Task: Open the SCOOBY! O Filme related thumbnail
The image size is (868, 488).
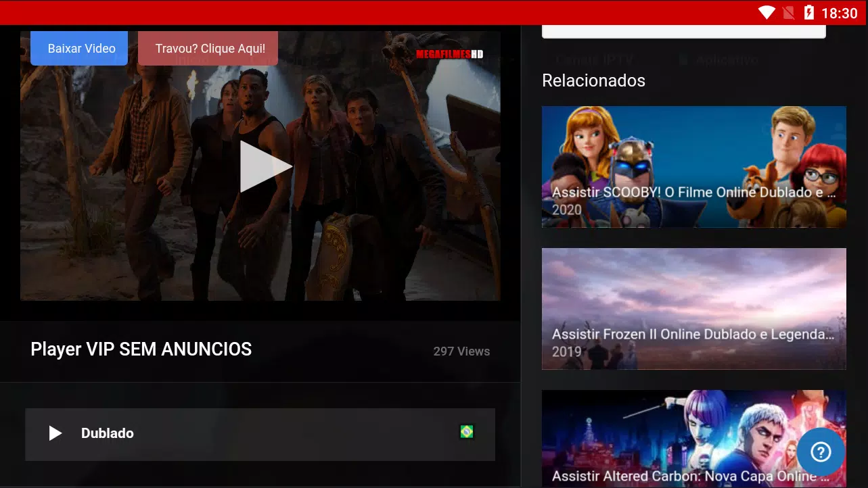Action: (693, 167)
